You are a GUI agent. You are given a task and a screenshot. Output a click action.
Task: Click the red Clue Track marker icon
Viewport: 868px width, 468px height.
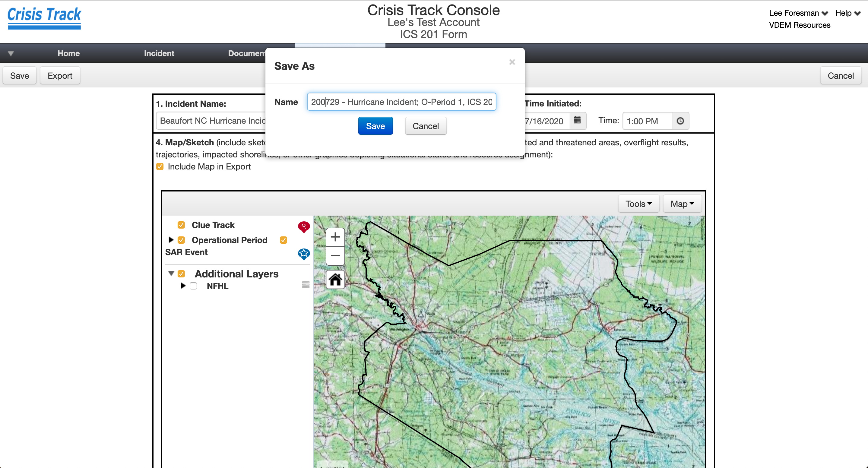tap(304, 227)
